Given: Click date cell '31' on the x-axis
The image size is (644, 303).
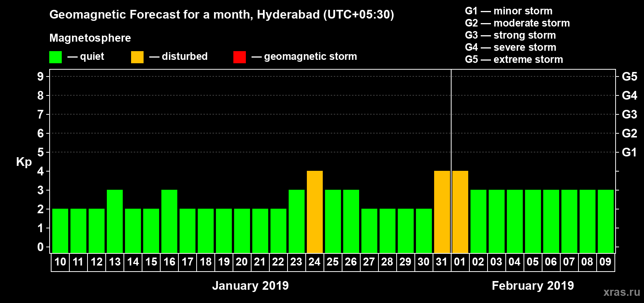Looking at the screenshot, I should point(442,262).
